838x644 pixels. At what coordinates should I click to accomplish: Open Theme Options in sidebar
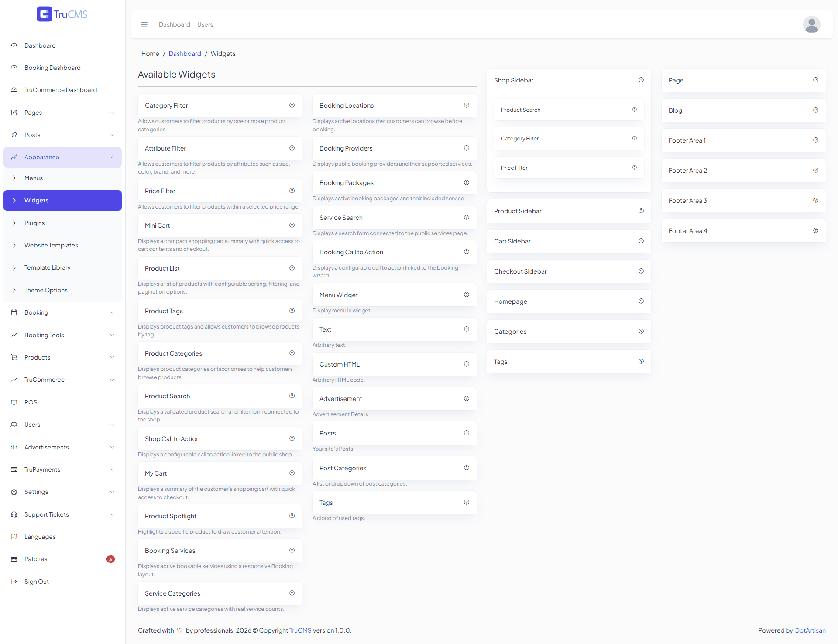pos(62,290)
